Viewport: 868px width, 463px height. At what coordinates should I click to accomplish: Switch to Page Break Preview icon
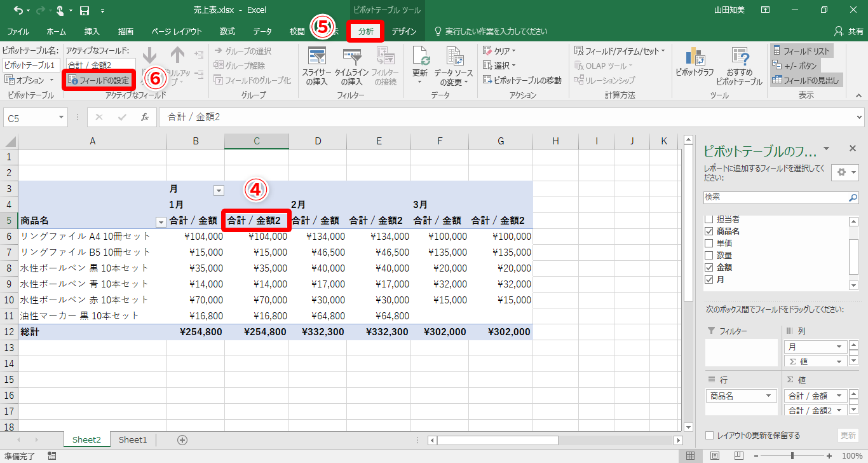[739, 455]
